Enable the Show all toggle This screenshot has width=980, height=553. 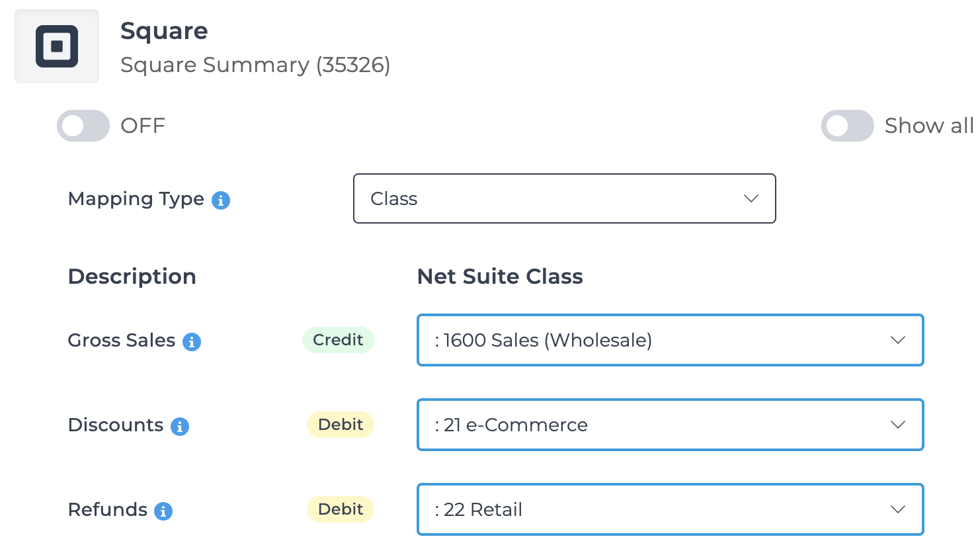pyautogui.click(x=848, y=126)
